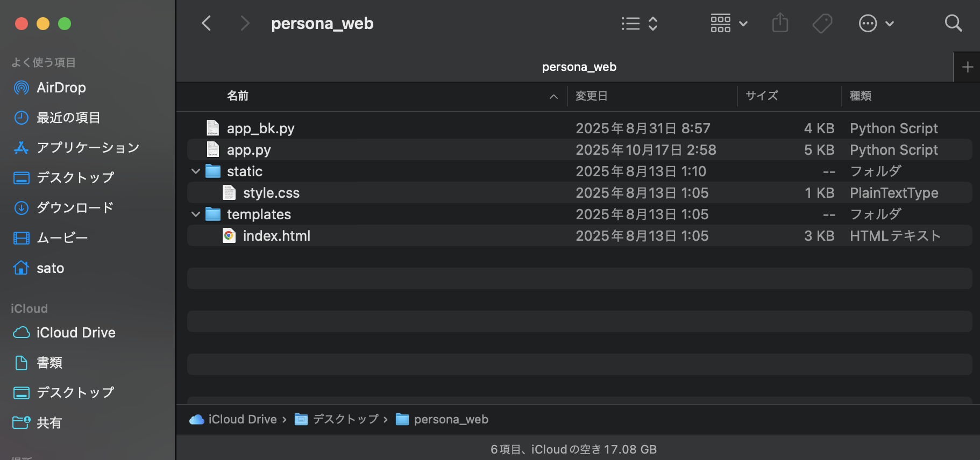This screenshot has height=460, width=980.
Task: Click the Search magnifier icon
Action: [953, 23]
